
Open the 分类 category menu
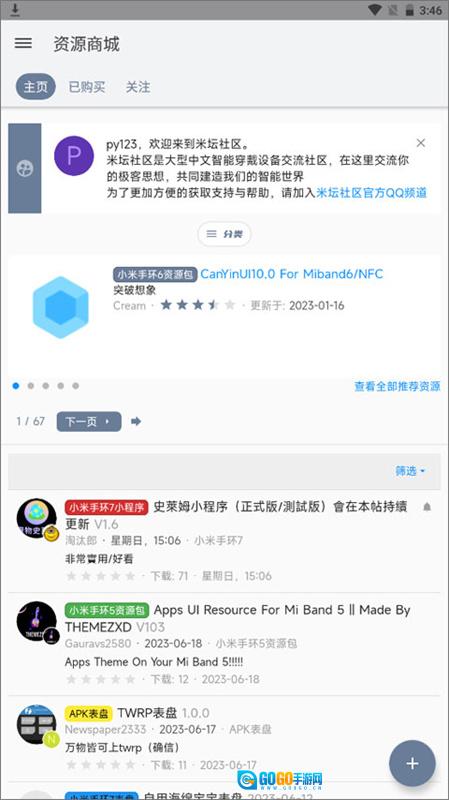click(x=224, y=234)
